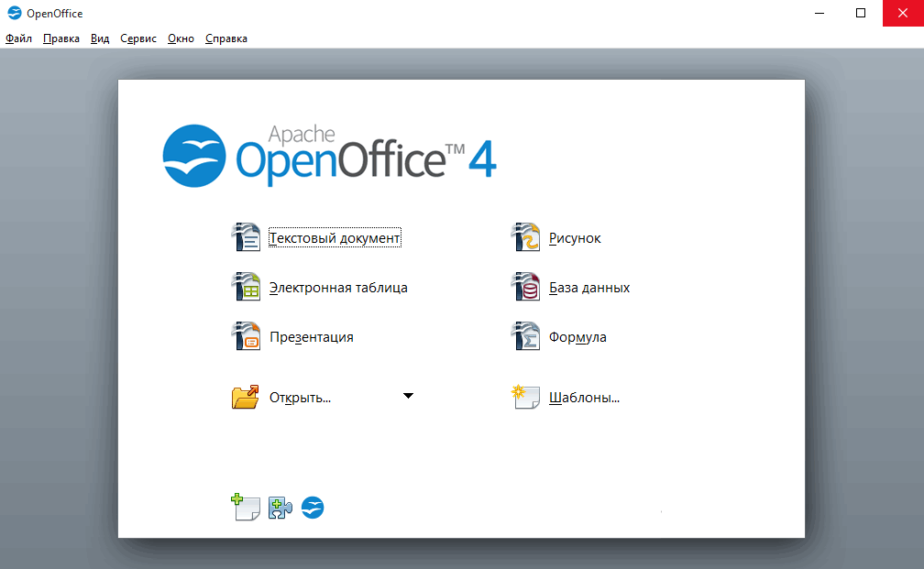Click the Spreadsheet icon next to Электронная таблица
This screenshot has height=569, width=924.
point(246,287)
